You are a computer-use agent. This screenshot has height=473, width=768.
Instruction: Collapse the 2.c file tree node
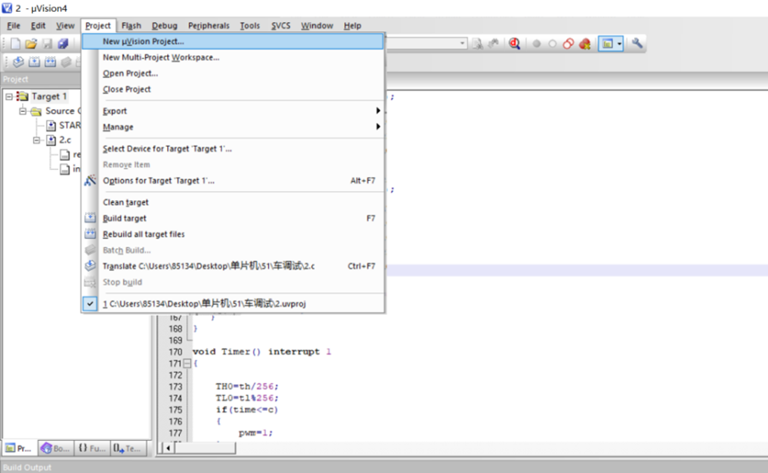(x=37, y=140)
